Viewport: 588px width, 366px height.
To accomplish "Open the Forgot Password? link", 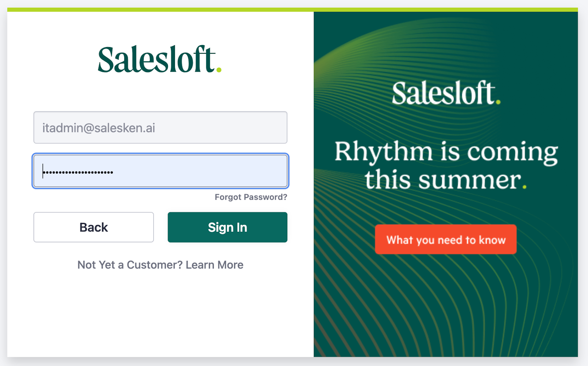I will pos(251,197).
